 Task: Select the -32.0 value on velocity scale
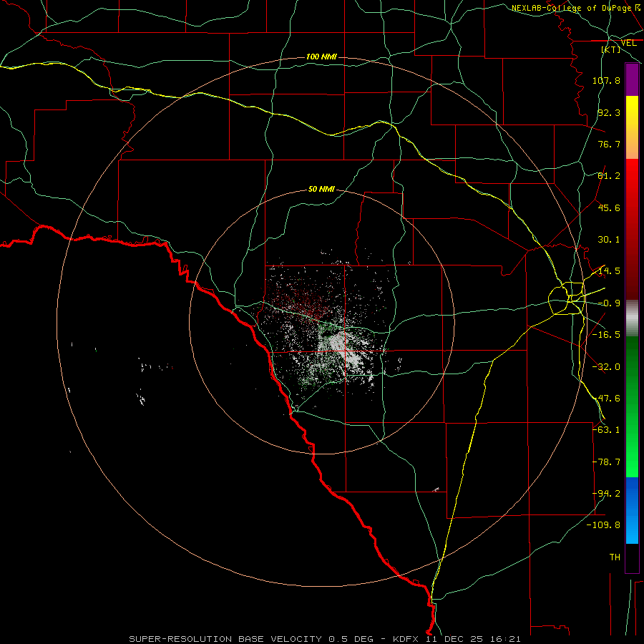[x=606, y=367]
